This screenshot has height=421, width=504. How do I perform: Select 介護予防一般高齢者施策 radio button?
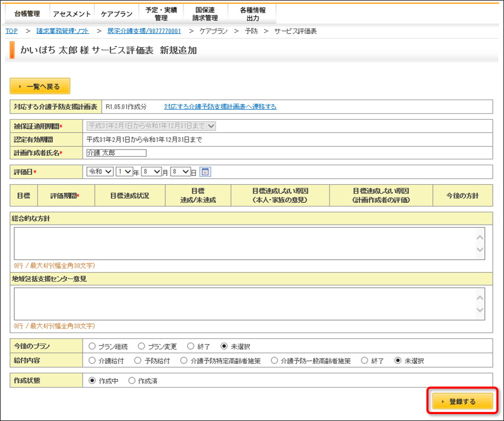274,360
